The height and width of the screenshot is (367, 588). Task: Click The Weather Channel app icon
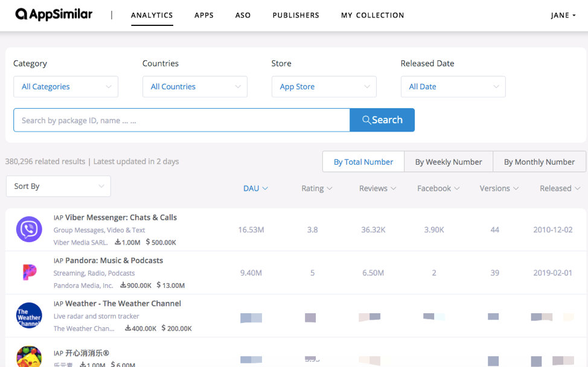pyautogui.click(x=29, y=316)
